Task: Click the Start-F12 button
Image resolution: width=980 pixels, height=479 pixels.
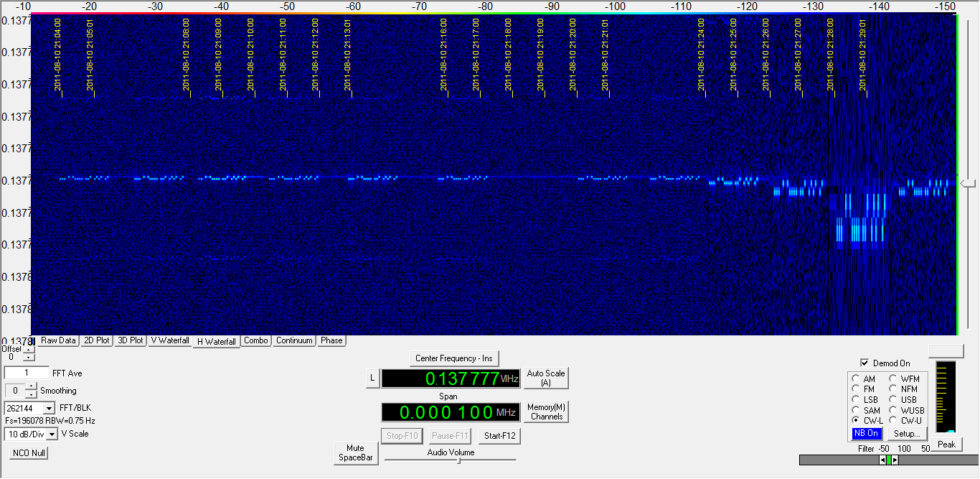Action: (499, 435)
